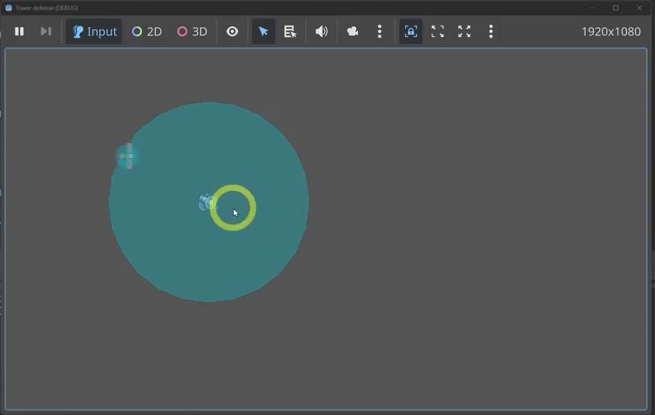The width and height of the screenshot is (655, 415).
Task: Click the stretch-to-fit arrows icon
Action: [x=464, y=31]
